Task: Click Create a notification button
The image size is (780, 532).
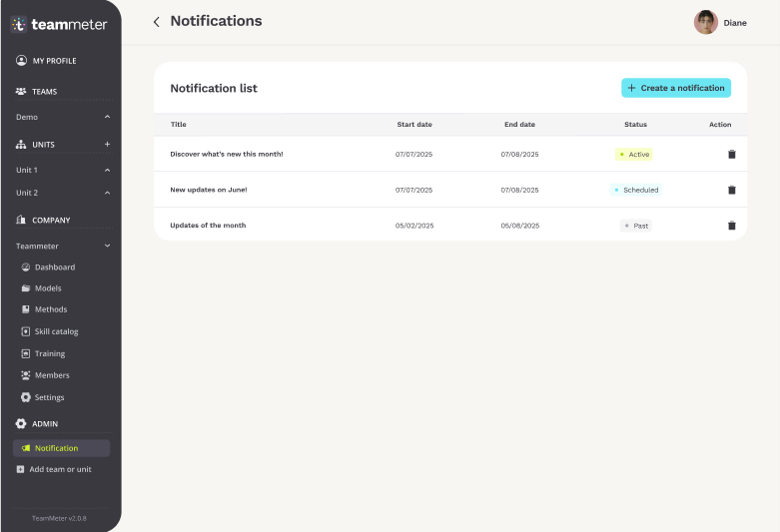Action: coord(676,88)
